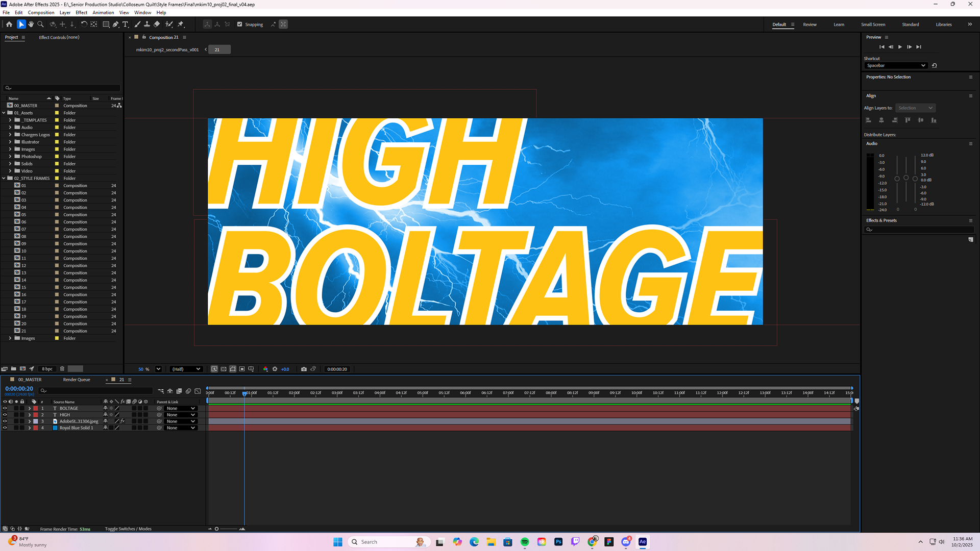Open the Spacebar shortcut dropdown

[896, 65]
